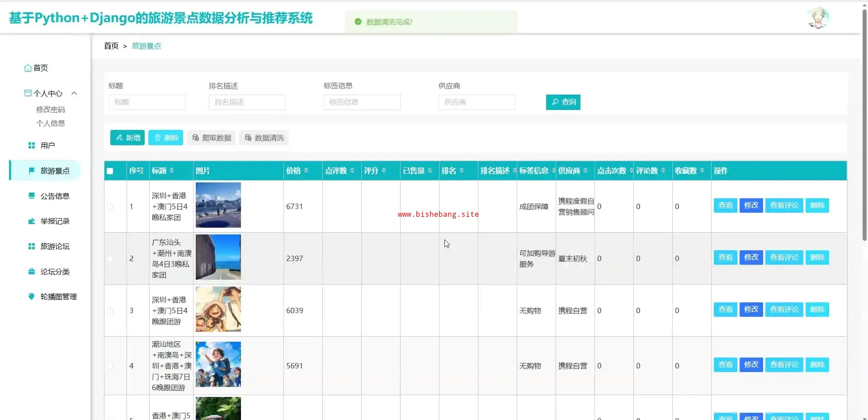Click the 举报记录 sidebar icon
868x420 pixels.
pos(31,221)
